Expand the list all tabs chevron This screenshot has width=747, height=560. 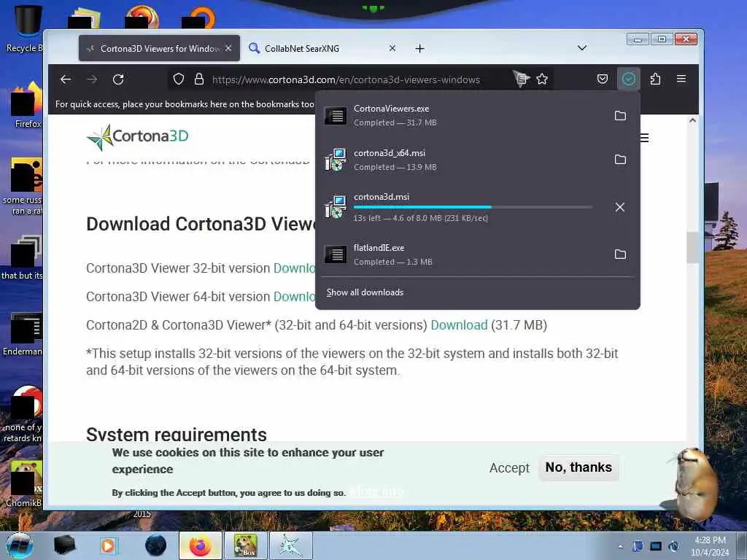581,48
